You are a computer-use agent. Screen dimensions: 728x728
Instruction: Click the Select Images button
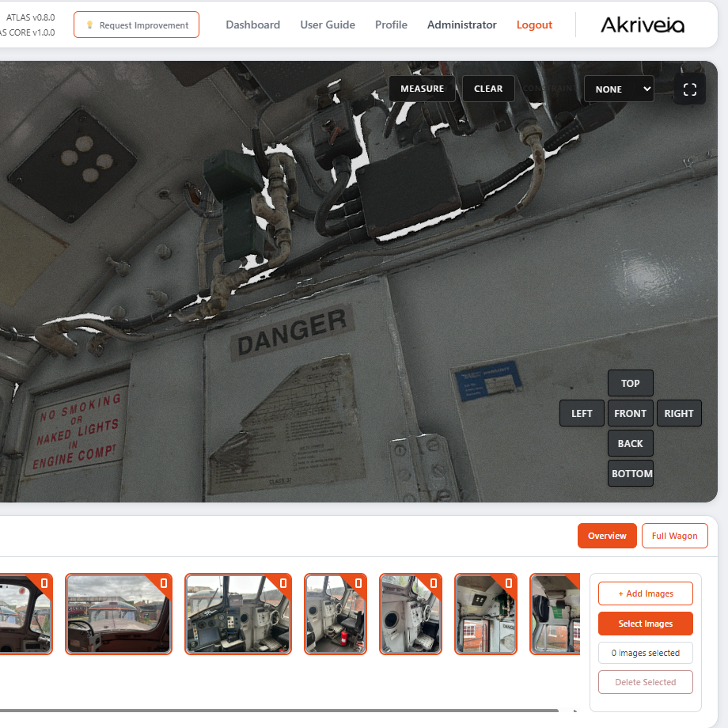coord(646,624)
